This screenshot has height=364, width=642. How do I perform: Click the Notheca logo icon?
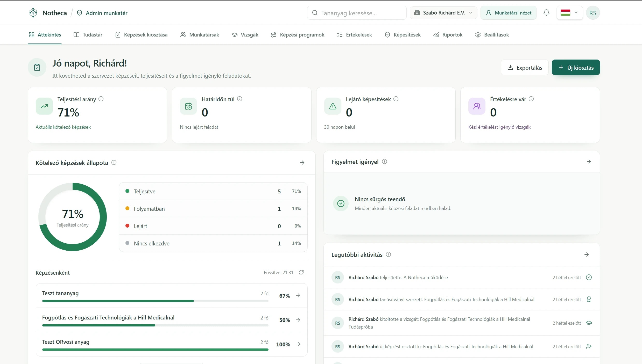33,13
